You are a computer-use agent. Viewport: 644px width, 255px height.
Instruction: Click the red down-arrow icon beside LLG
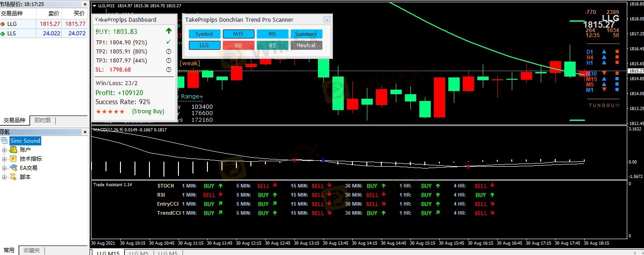[x=3, y=24]
